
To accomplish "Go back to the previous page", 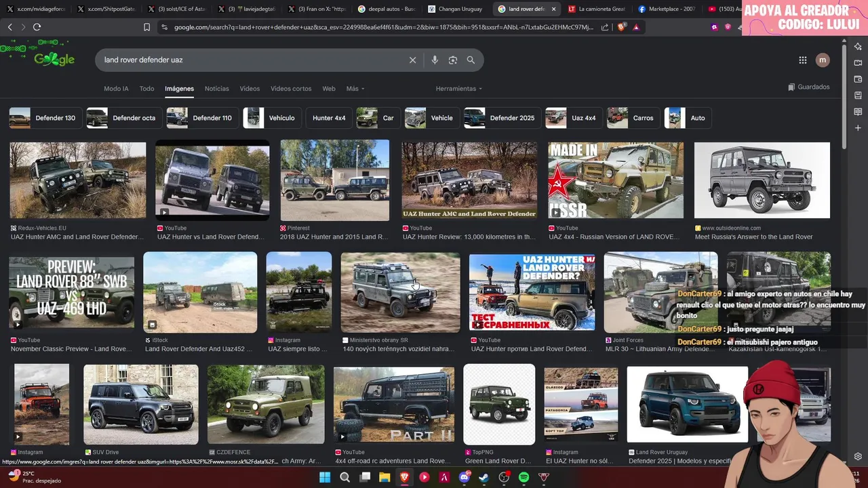I will tap(9, 27).
